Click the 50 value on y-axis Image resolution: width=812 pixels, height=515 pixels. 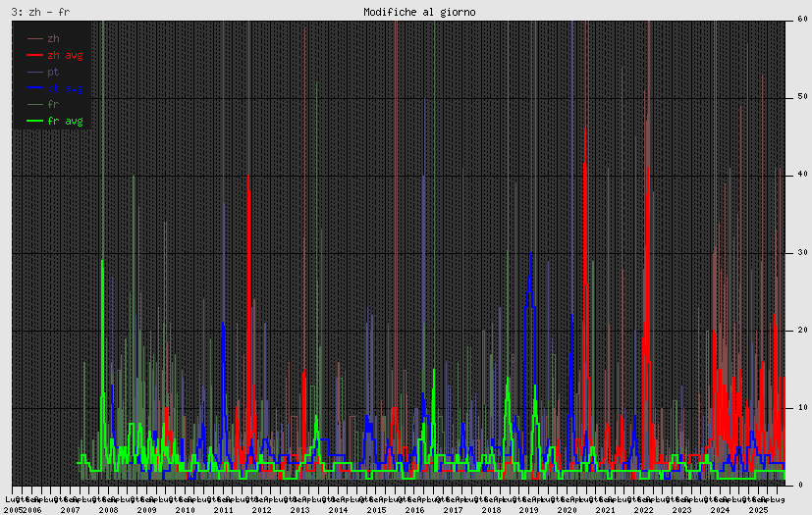pyautogui.click(x=803, y=97)
